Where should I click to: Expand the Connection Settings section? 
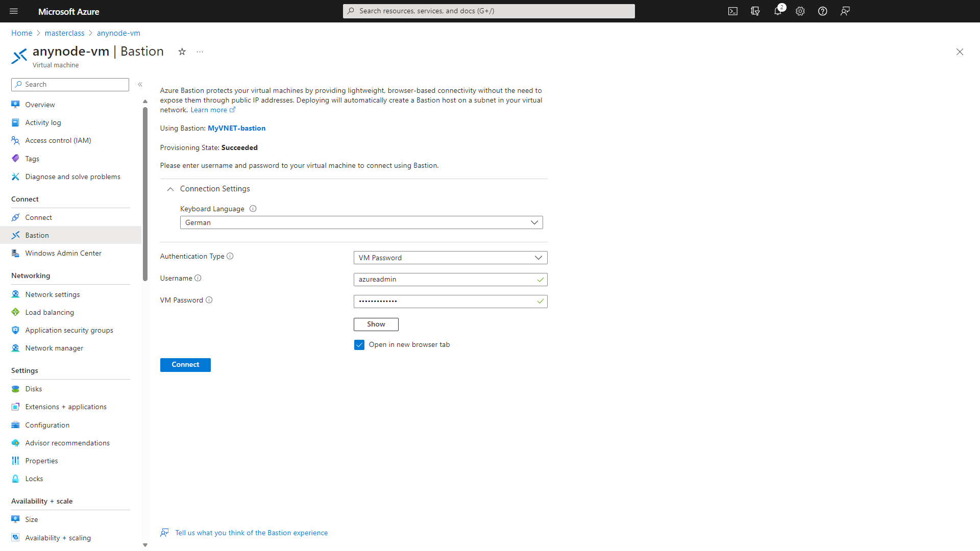(x=170, y=188)
